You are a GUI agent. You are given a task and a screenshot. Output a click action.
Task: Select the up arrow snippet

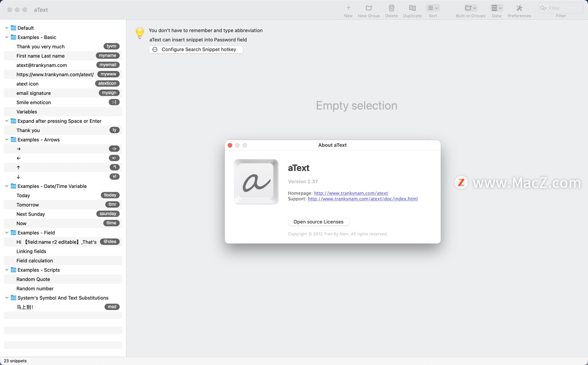63,168
